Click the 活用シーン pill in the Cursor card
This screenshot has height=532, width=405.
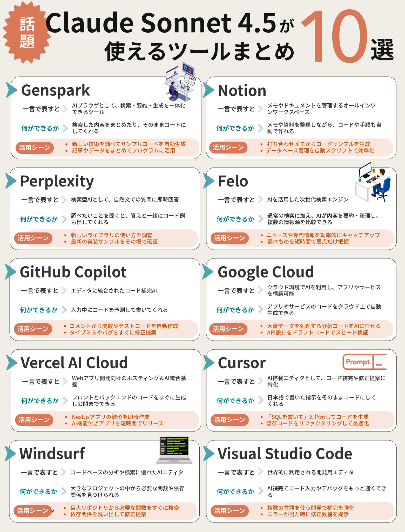[x=230, y=420]
